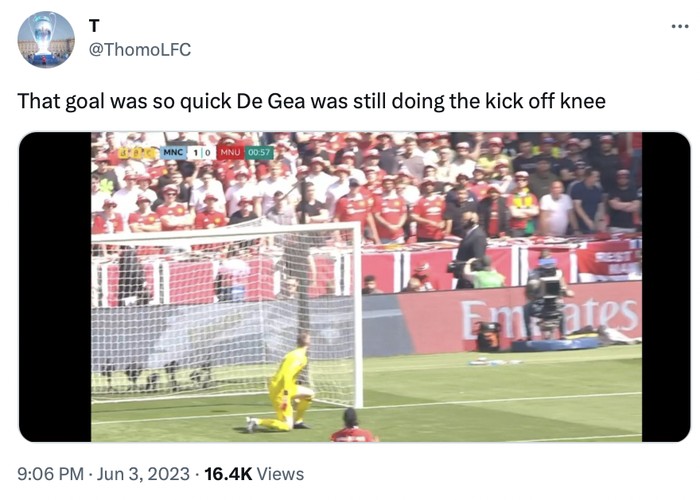The width and height of the screenshot is (700, 500).
Task: Click the 1-0 score in the scoreboard
Action: 200,153
